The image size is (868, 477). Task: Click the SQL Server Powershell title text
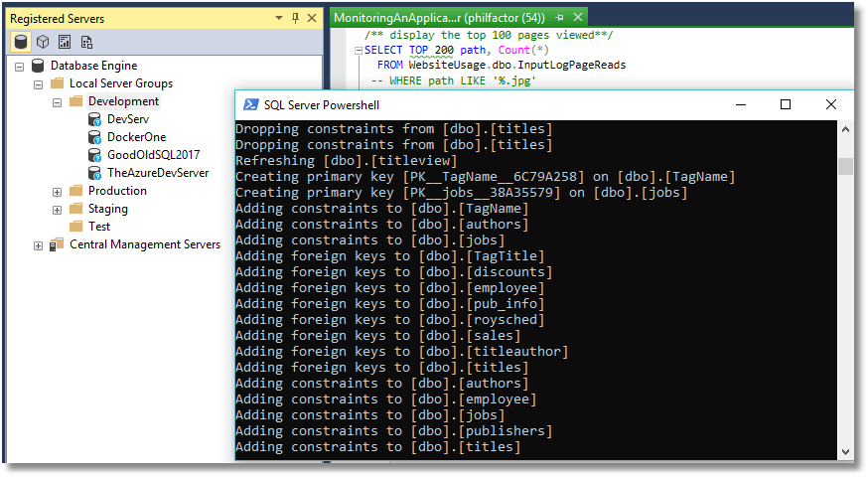(322, 105)
